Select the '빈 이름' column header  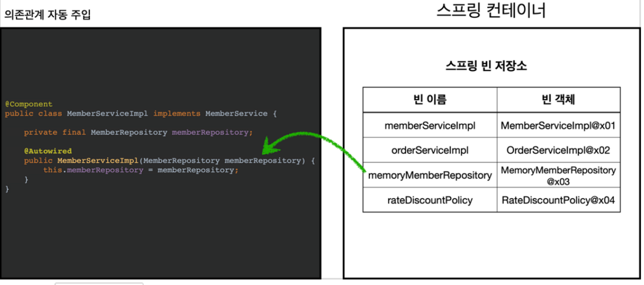point(430,100)
